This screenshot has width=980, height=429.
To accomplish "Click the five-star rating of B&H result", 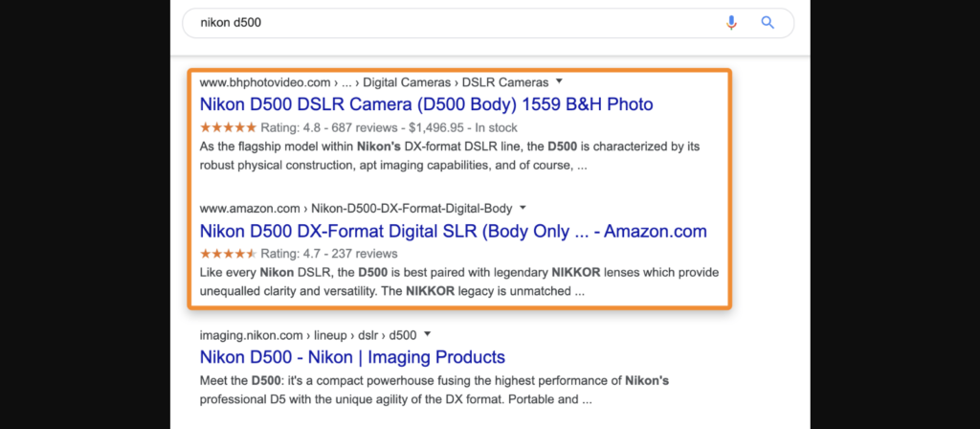I will (228, 127).
